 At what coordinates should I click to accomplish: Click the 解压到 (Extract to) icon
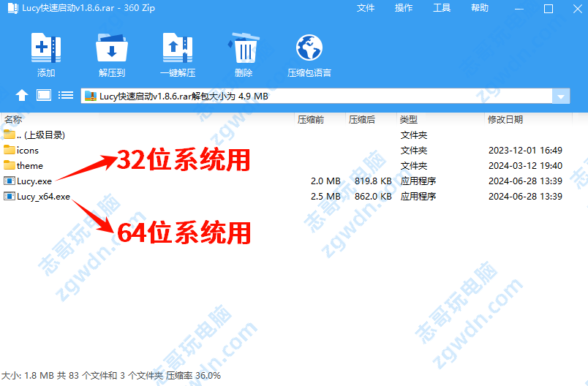[x=112, y=50]
